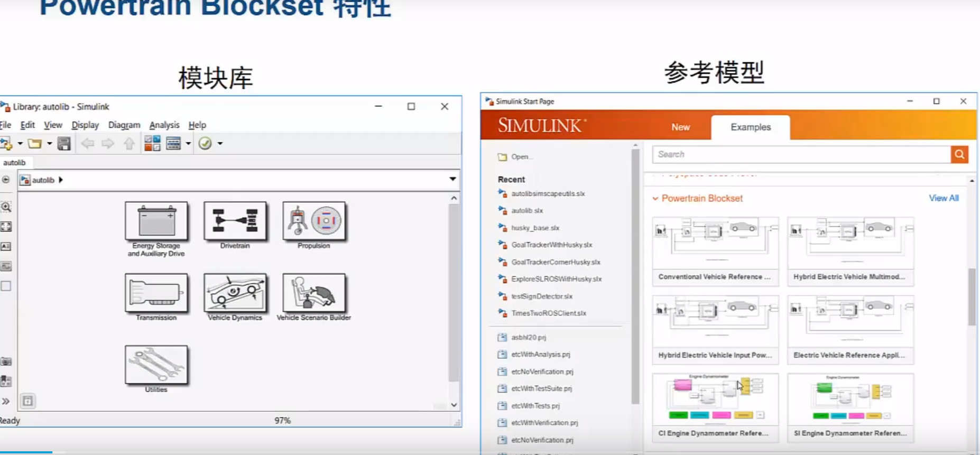Open Conventional Vehicle Reference example thumbnail
The width and height of the screenshot is (980, 455).
tap(715, 250)
